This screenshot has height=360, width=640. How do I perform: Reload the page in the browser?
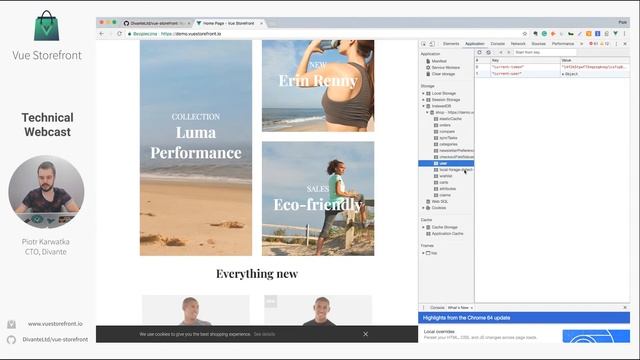119,34
